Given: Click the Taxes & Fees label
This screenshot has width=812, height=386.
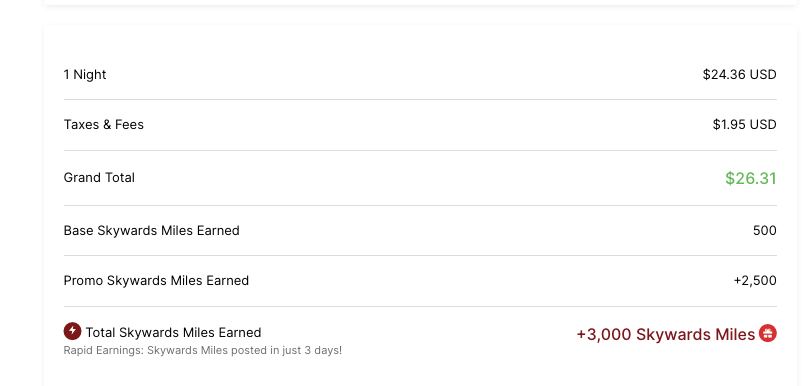Looking at the screenshot, I should pos(104,124).
